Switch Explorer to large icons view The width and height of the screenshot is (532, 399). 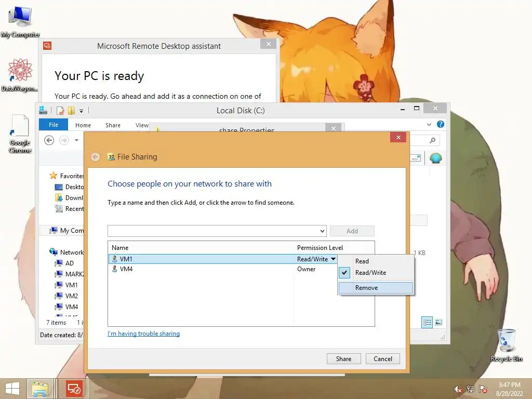pyautogui.click(x=438, y=322)
